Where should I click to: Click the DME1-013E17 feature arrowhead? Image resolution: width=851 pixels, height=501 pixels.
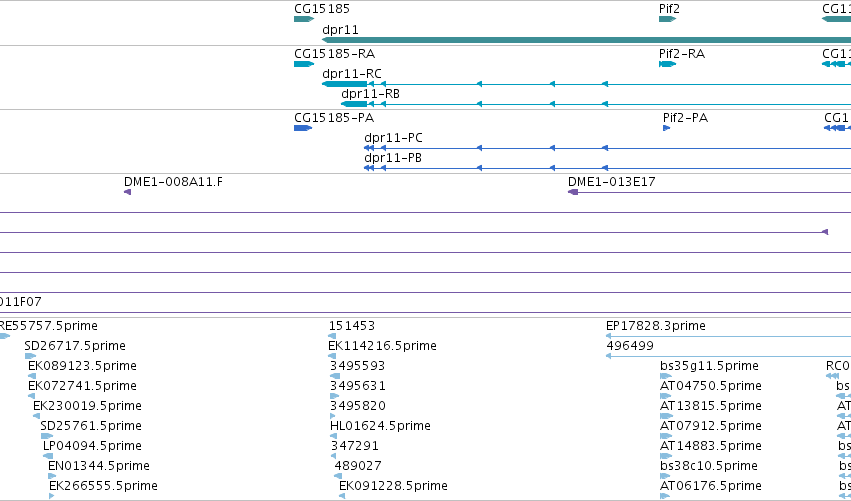click(x=573, y=192)
